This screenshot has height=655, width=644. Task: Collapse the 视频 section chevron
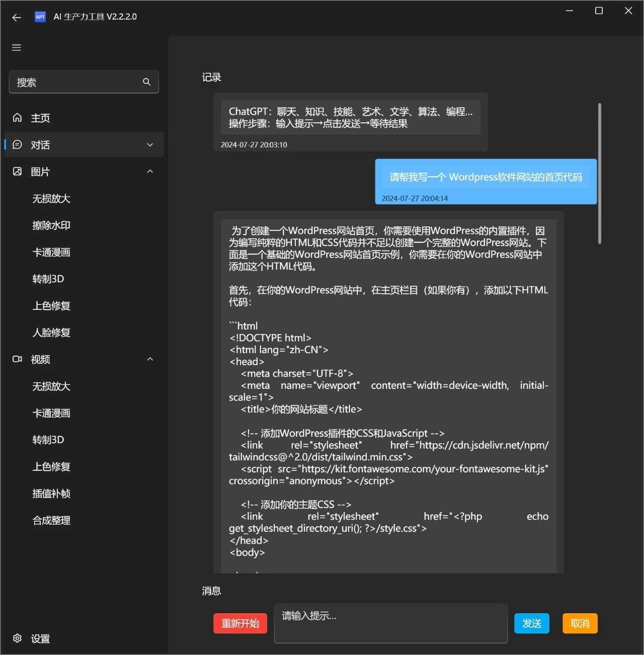pyautogui.click(x=150, y=359)
